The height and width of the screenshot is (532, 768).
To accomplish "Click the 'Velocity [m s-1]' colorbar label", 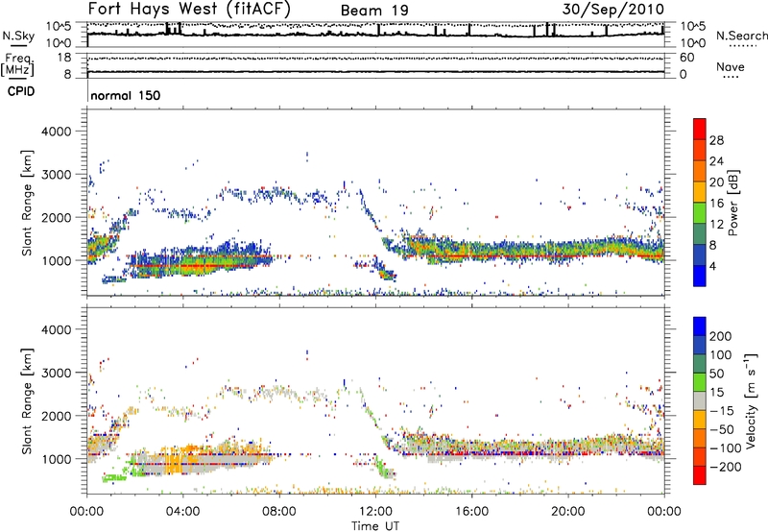I will [x=751, y=400].
